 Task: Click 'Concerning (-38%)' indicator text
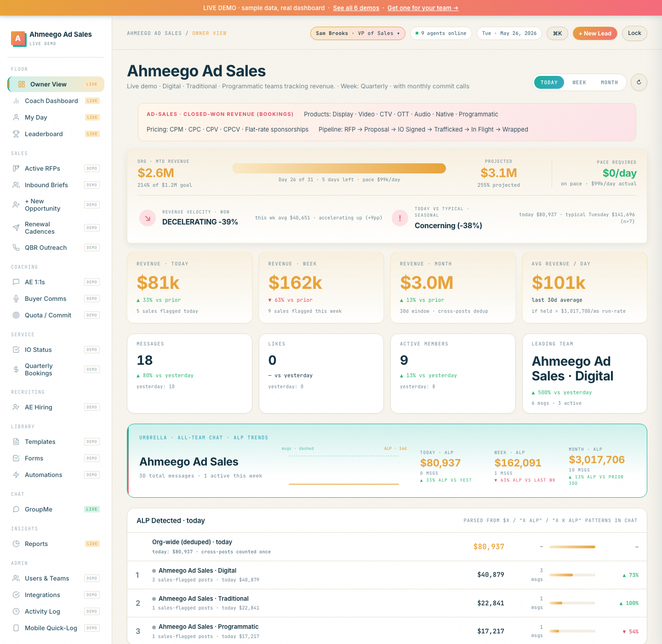[448, 225]
